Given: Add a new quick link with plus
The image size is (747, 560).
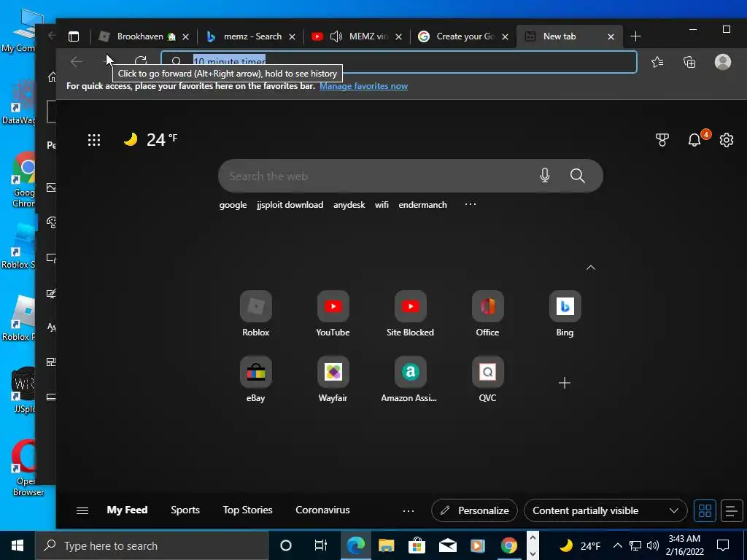Looking at the screenshot, I should (x=565, y=383).
